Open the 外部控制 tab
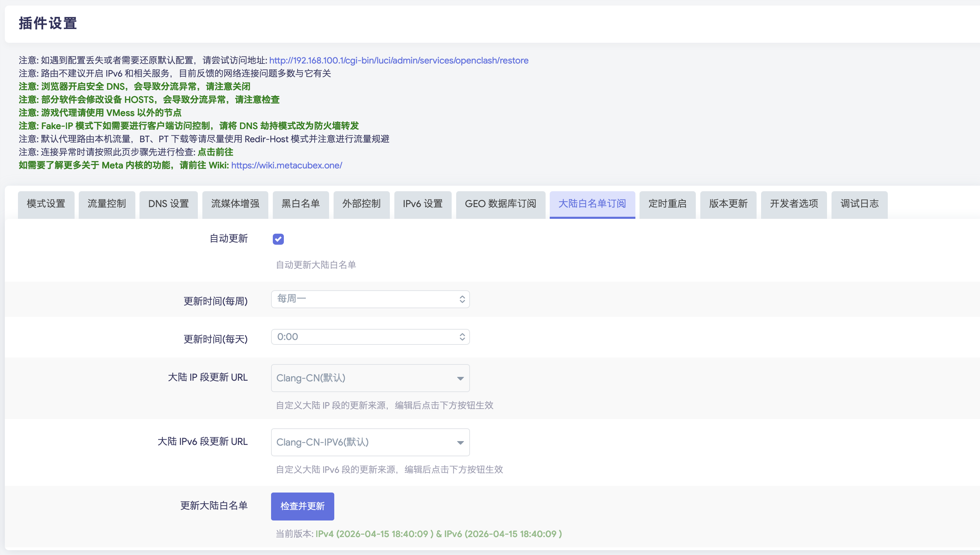 pos(361,204)
